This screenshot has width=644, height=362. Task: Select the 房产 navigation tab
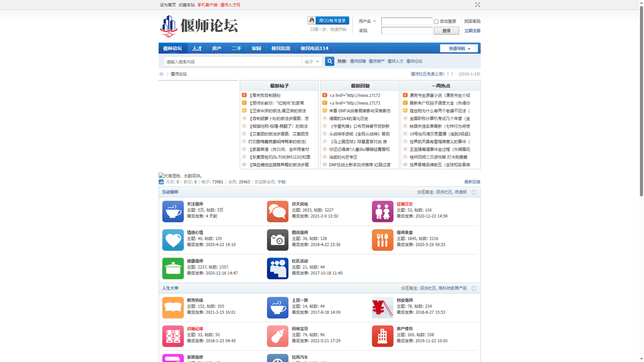pos(217,48)
